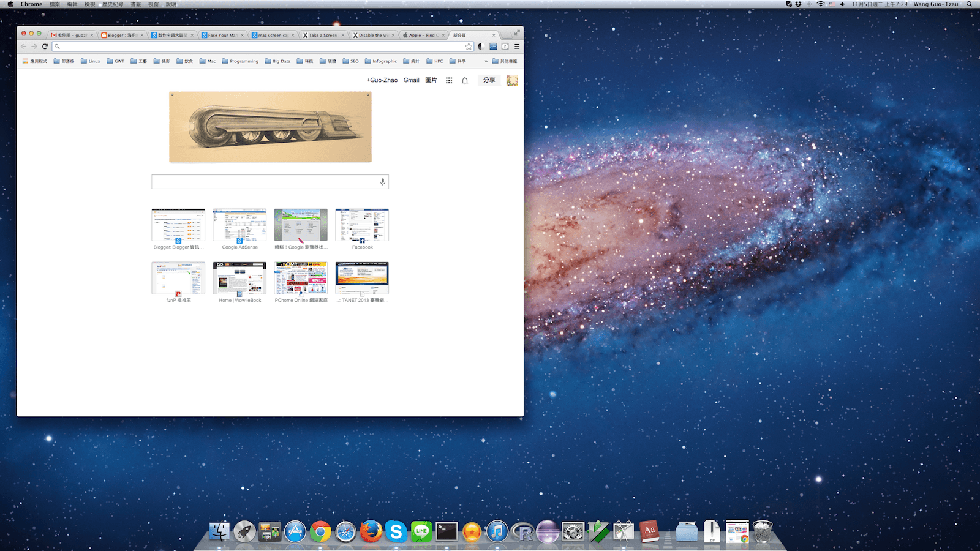Open the Facebook most-visited thumbnail
The width and height of the screenshot is (980, 551).
click(362, 225)
